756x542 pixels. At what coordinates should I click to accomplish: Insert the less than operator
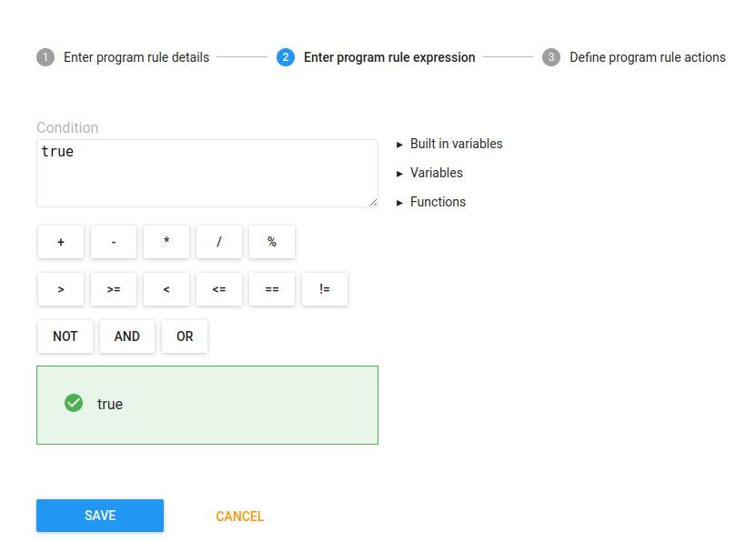click(x=166, y=289)
